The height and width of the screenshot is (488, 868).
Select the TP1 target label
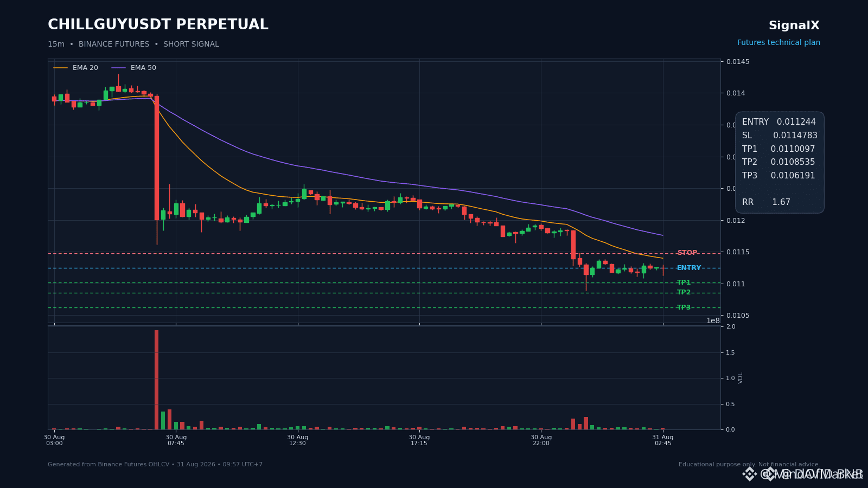[684, 282]
